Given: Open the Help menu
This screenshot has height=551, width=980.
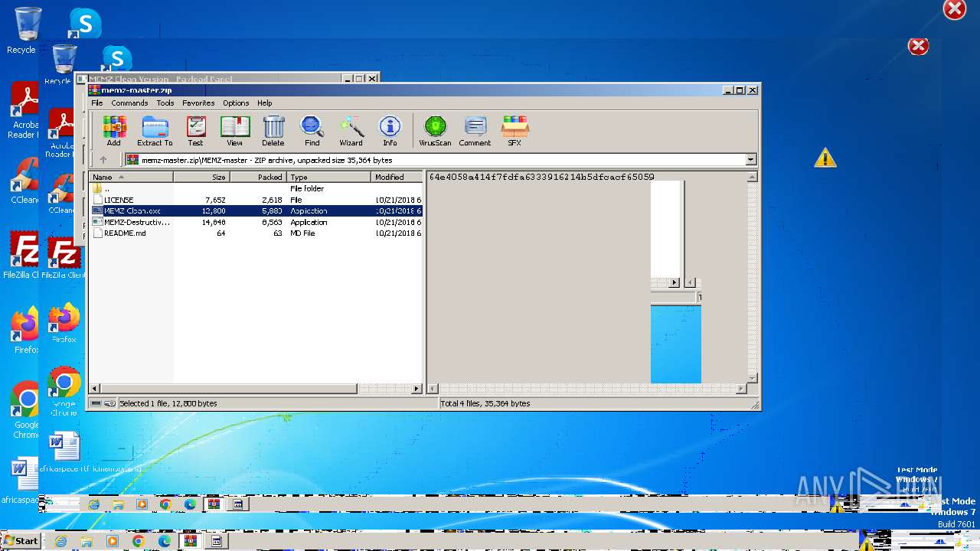Looking at the screenshot, I should click(264, 103).
